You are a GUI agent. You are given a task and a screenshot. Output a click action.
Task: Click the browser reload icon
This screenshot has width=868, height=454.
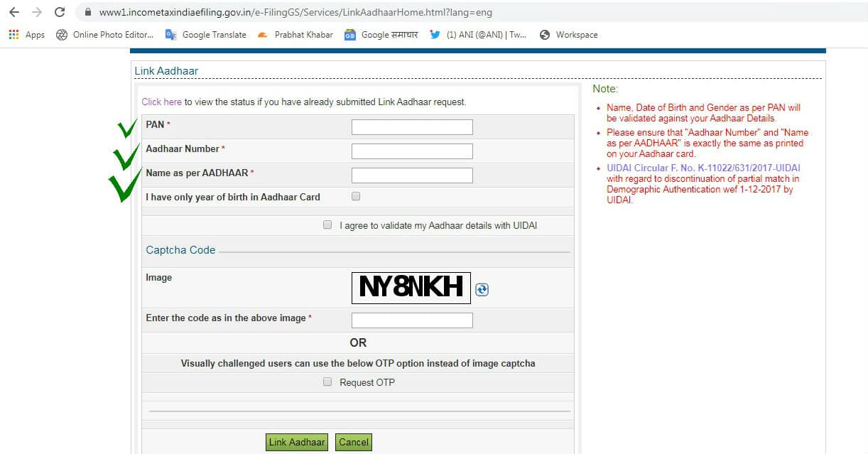[60, 12]
